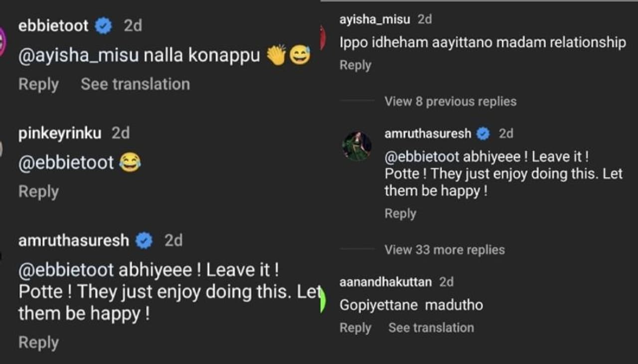Expand View 8 previous replies
638x364 pixels.
click(x=450, y=102)
